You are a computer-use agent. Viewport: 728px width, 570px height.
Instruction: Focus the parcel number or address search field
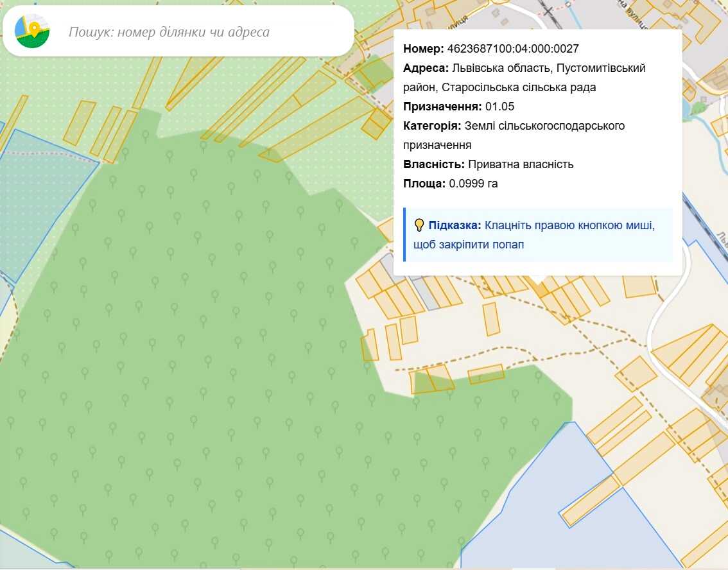(x=178, y=31)
